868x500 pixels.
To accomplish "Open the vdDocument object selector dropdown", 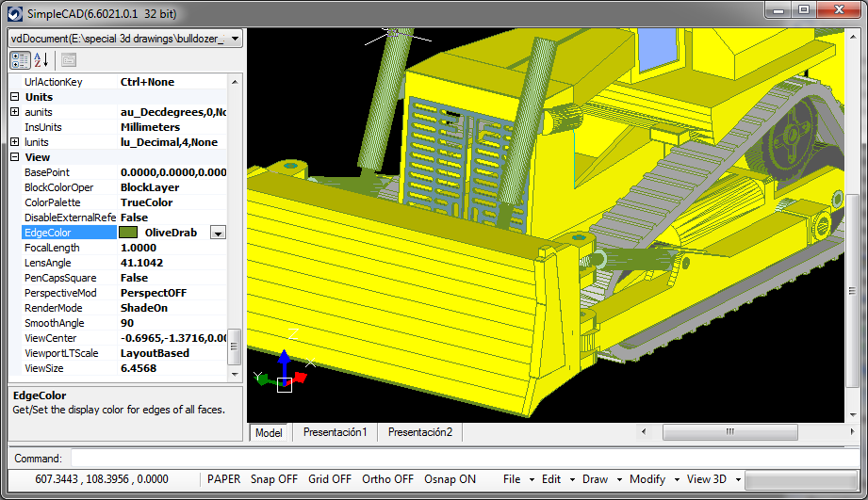I will tap(235, 39).
